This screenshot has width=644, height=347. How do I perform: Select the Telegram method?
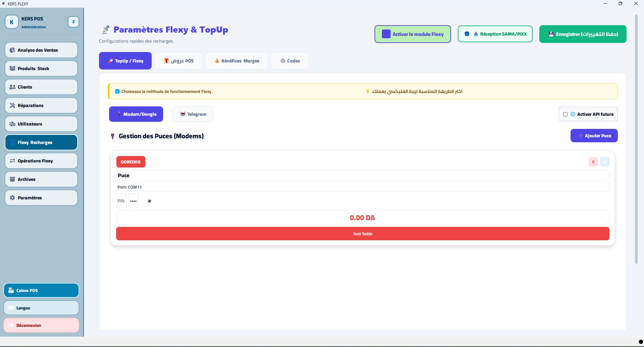pyautogui.click(x=193, y=114)
